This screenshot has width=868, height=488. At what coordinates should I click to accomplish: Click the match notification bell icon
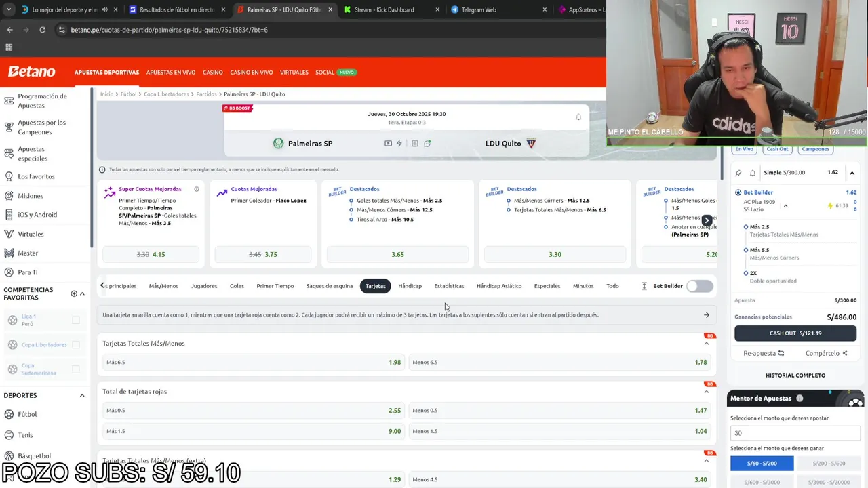click(578, 117)
